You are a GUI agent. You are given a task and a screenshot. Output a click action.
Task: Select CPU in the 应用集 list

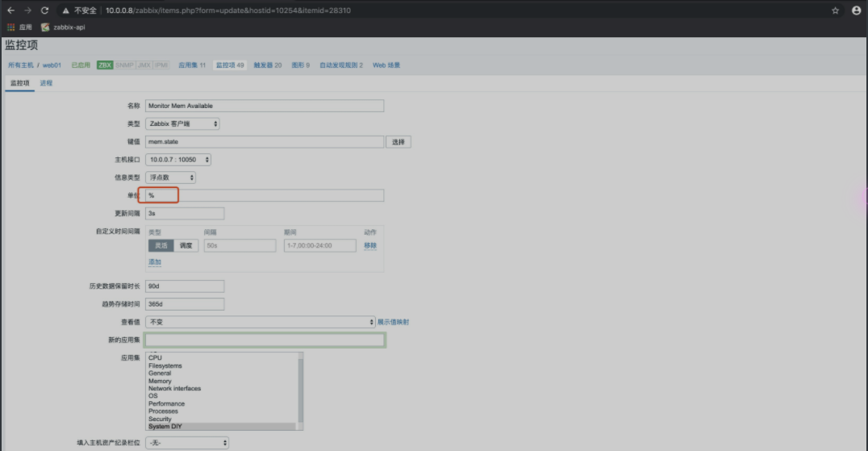(x=155, y=358)
